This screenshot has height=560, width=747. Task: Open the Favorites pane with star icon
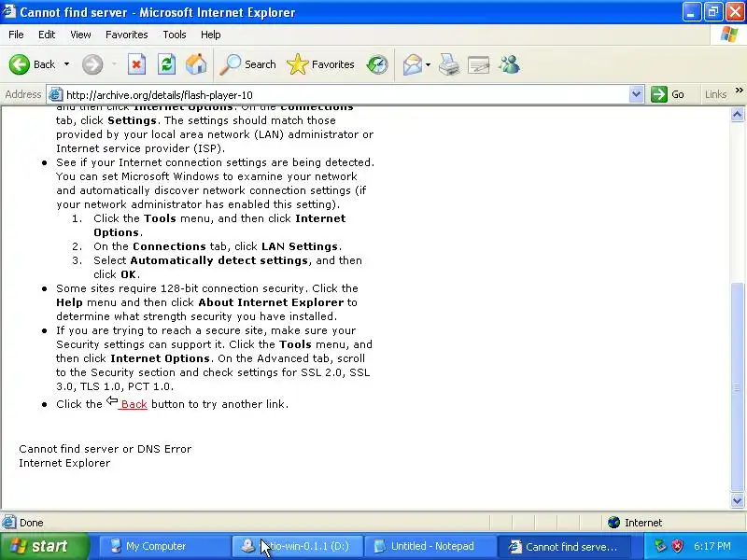click(320, 64)
